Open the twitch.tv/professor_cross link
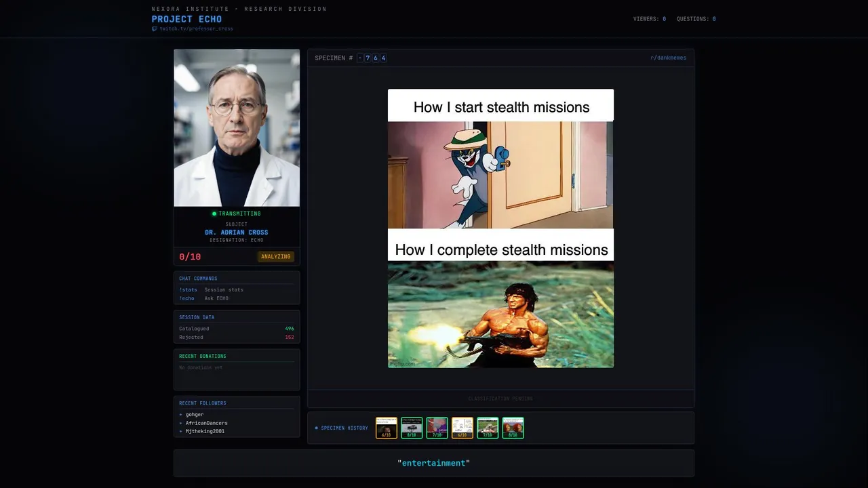 [x=196, y=29]
